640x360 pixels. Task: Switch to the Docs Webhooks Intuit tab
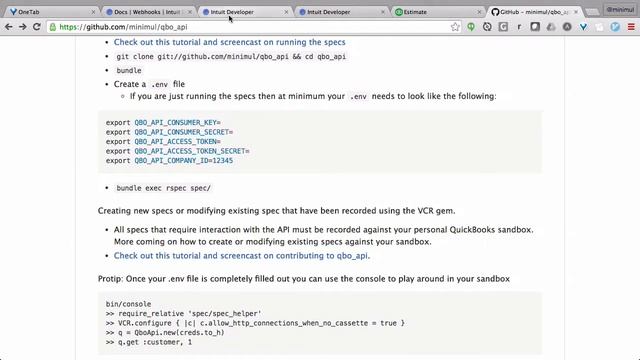coord(148,12)
